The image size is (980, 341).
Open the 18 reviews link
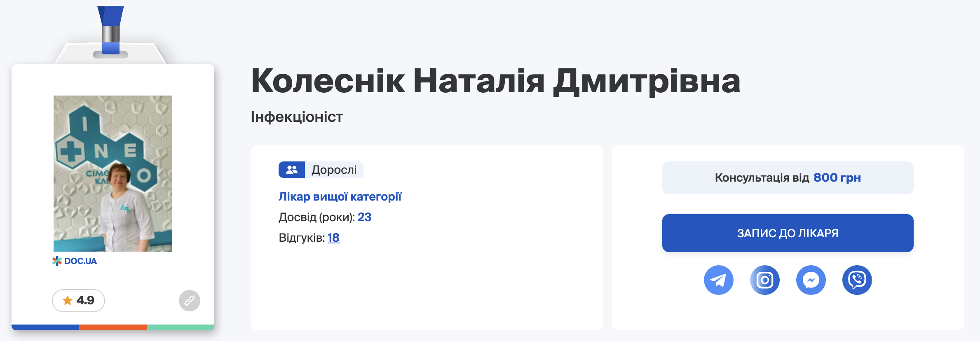coord(333,238)
